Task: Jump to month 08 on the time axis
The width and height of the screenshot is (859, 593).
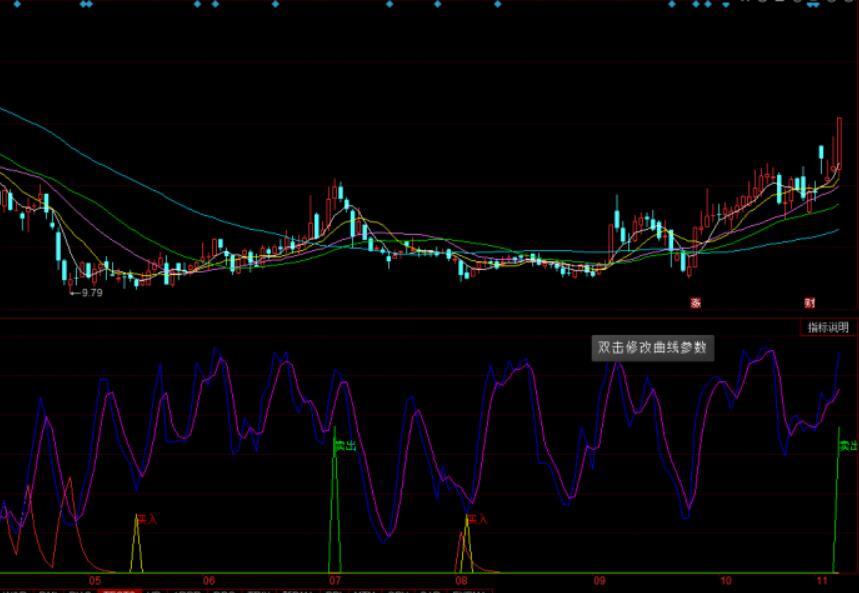Action: coord(461,580)
